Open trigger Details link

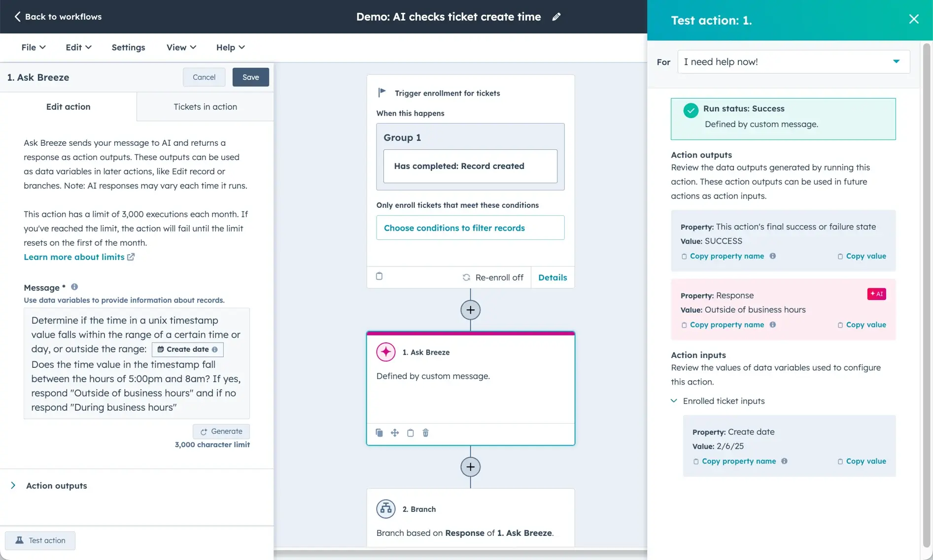tap(553, 277)
